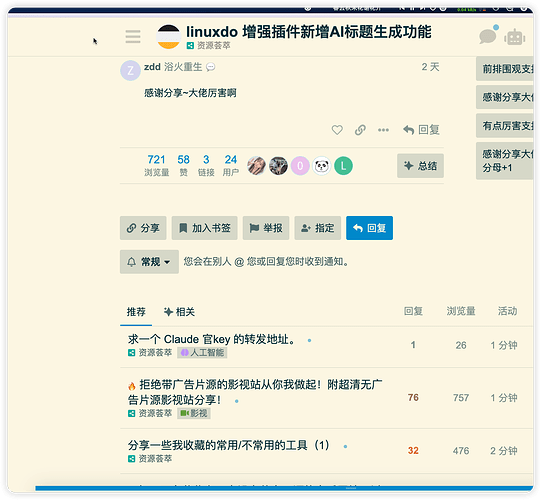540x500 pixels.
Task: Open zdd's user avatar
Action: (130, 71)
